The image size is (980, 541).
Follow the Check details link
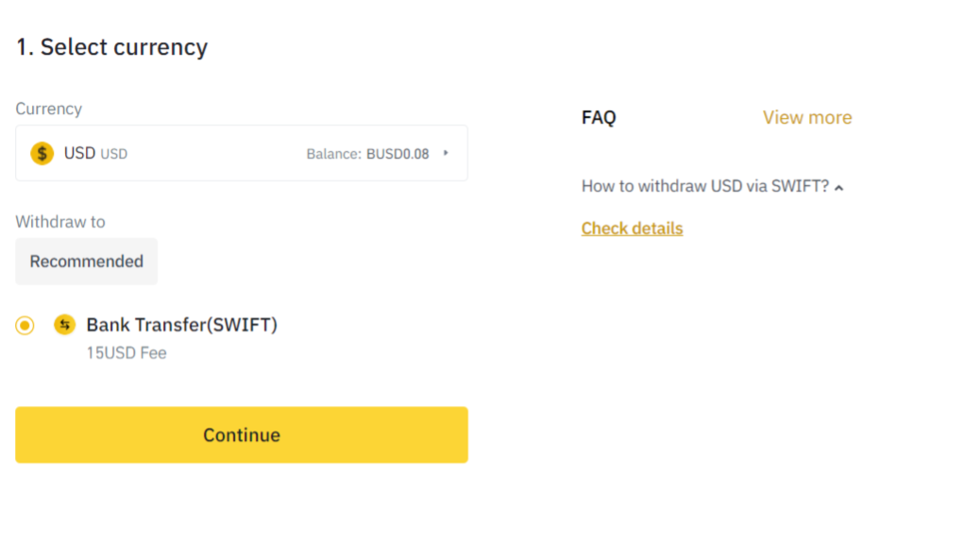click(x=632, y=228)
